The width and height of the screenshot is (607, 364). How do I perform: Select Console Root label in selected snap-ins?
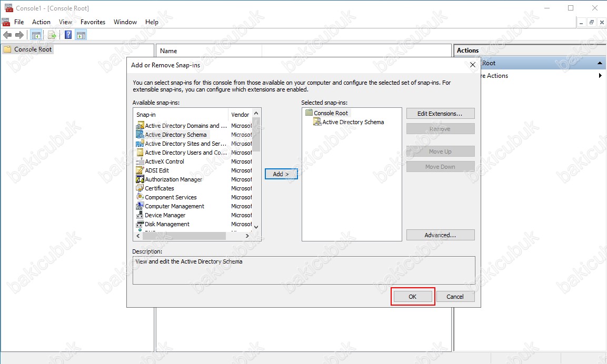point(331,113)
